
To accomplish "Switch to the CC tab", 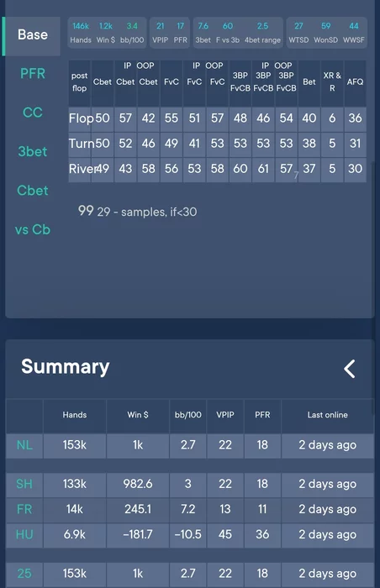I will [x=32, y=113].
